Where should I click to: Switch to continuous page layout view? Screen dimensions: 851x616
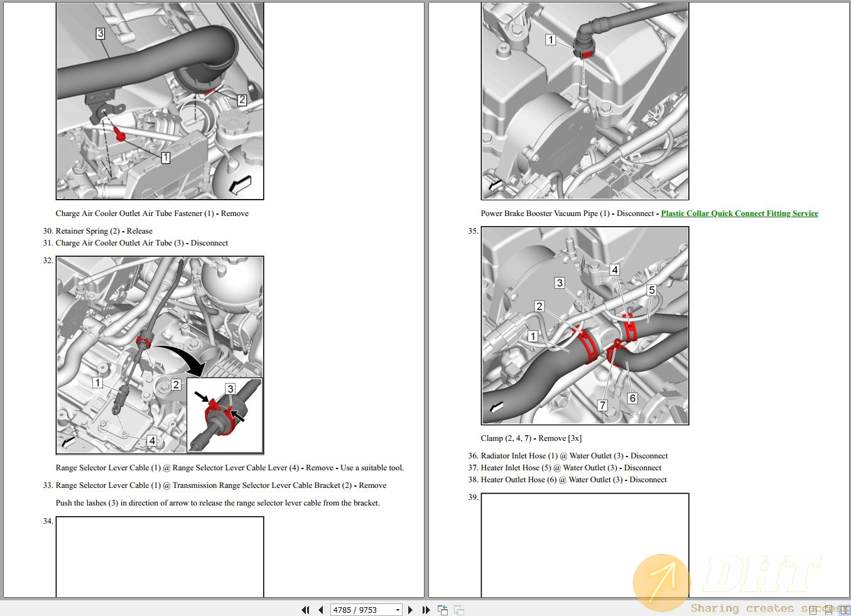pos(829,610)
